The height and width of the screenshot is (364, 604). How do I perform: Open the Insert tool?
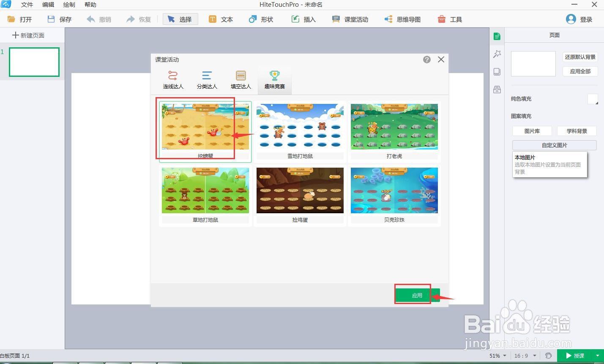point(303,19)
